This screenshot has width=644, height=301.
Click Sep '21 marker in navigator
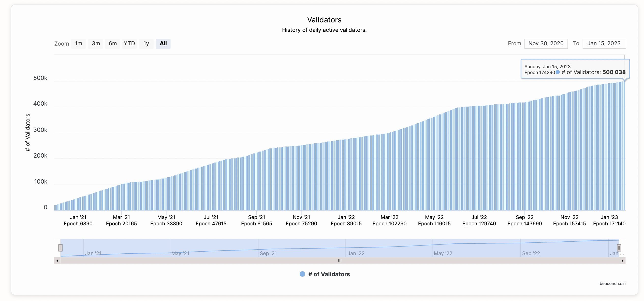point(268,253)
